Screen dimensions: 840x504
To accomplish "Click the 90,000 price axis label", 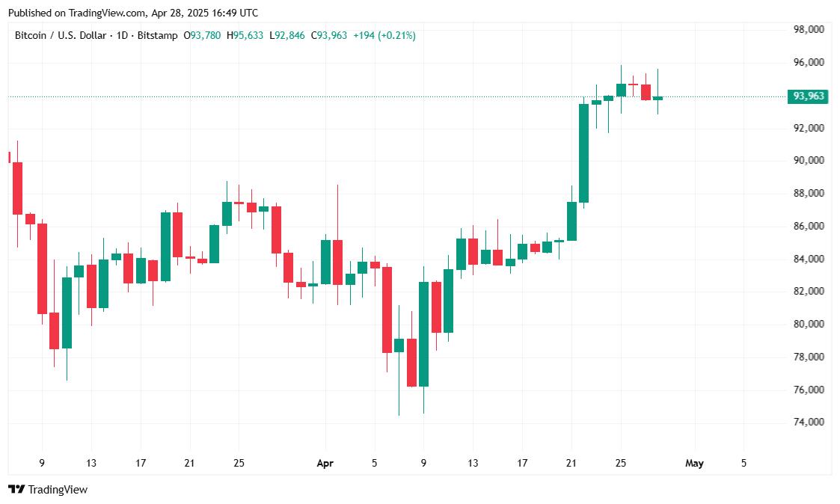I will click(x=809, y=161).
